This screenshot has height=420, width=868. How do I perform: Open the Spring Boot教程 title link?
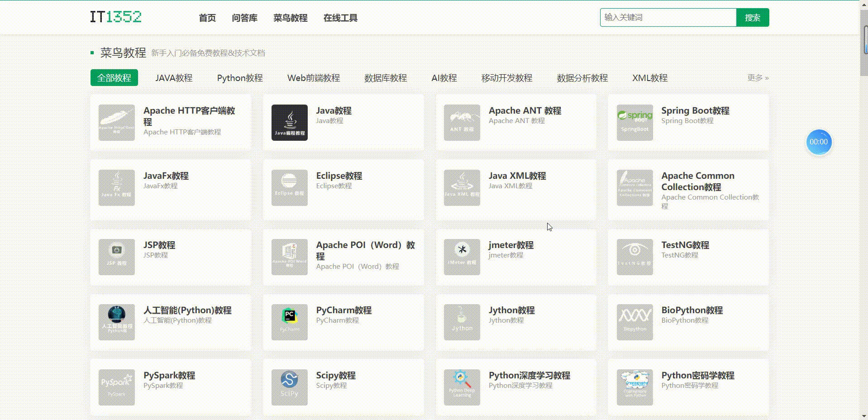tap(695, 110)
